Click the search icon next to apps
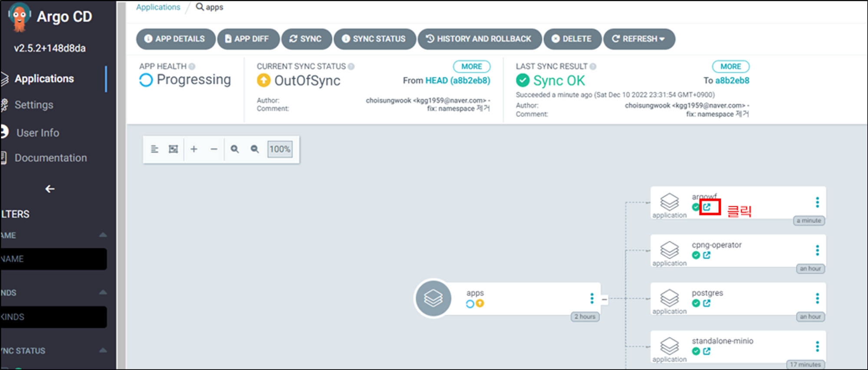 click(200, 7)
